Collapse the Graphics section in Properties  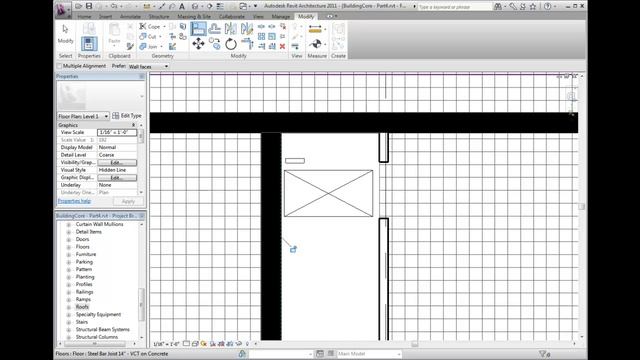[x=133, y=125]
